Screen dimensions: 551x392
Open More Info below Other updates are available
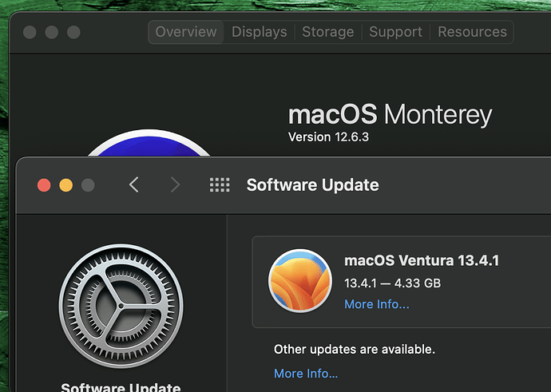(x=306, y=374)
